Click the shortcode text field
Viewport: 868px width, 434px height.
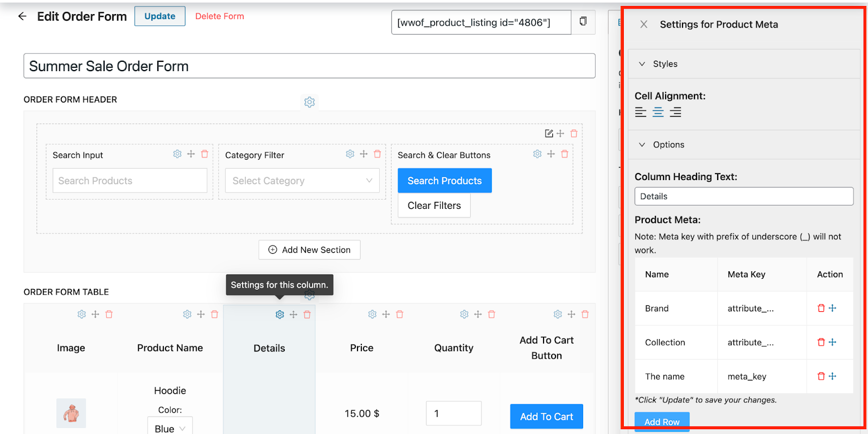(481, 22)
